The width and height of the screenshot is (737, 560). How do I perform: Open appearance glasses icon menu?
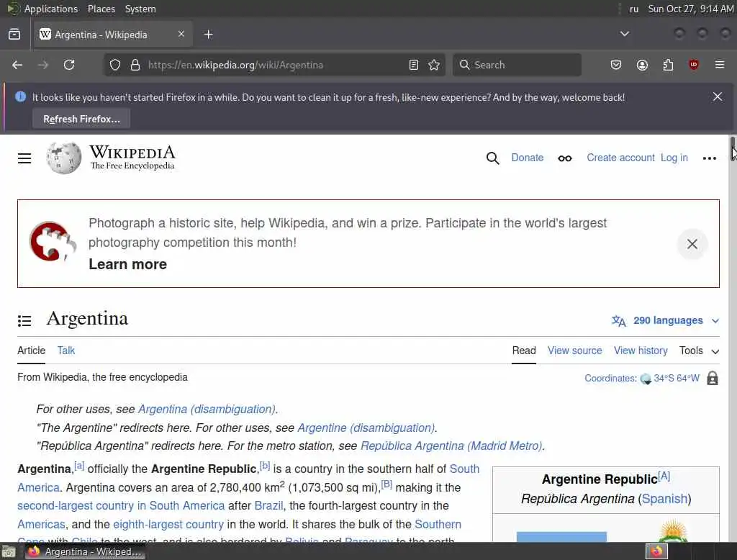[x=565, y=158]
